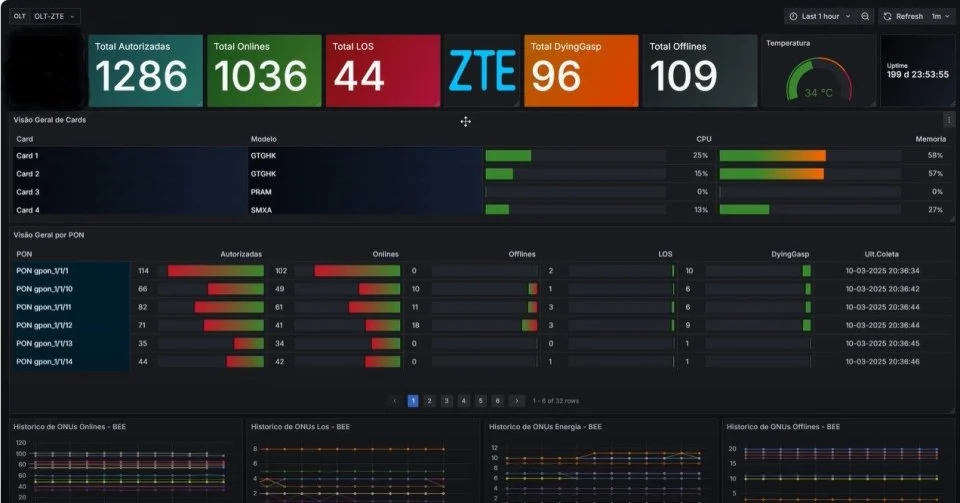Click the 10-03-2025 20:36:46 timestamp
The width and height of the screenshot is (960, 503).
point(882,362)
